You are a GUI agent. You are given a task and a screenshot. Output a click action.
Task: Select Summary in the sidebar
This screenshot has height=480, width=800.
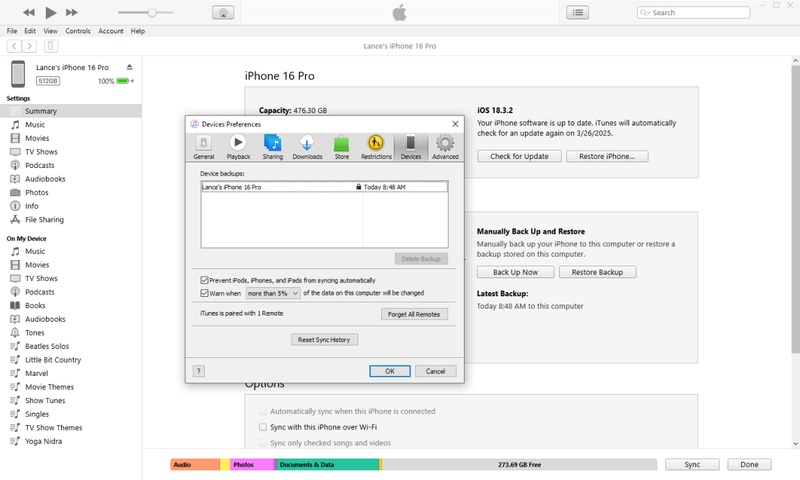(70, 111)
